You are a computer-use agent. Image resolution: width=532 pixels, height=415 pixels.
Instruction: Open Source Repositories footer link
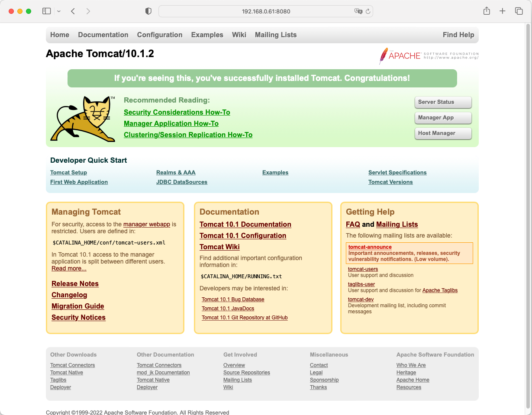tap(247, 373)
